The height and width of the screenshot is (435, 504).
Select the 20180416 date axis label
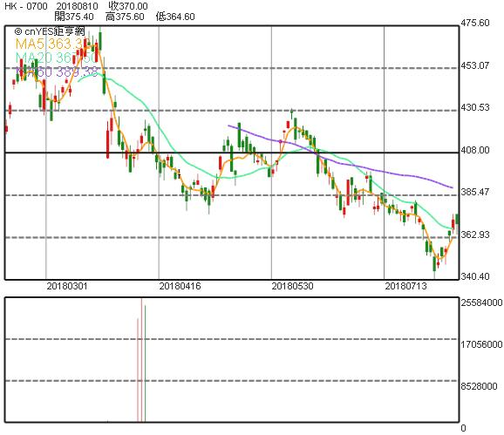(180, 286)
